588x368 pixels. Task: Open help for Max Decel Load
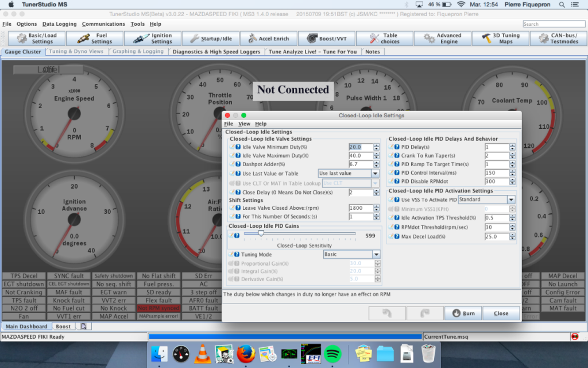point(397,236)
